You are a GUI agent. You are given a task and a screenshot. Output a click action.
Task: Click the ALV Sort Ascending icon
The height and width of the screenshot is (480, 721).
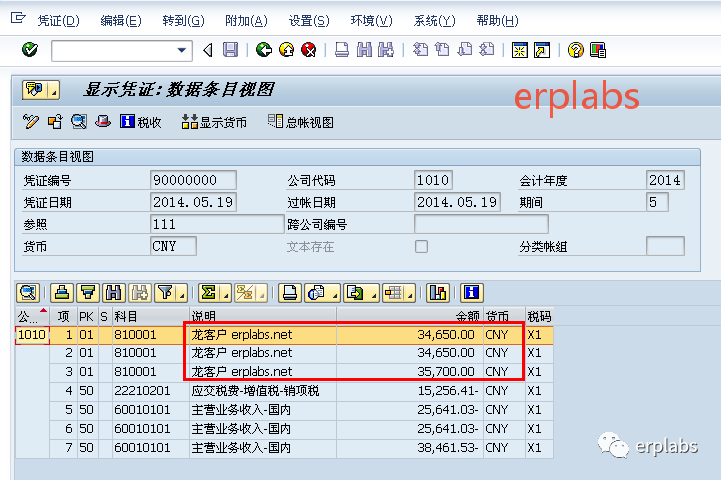tap(62, 292)
